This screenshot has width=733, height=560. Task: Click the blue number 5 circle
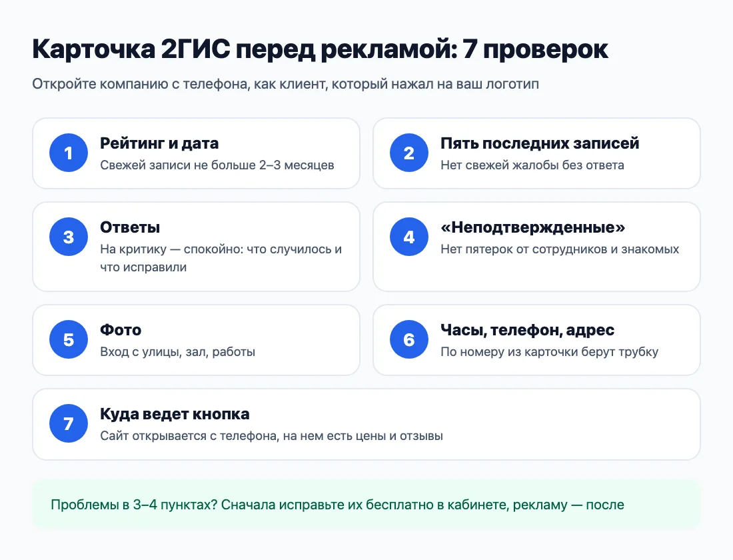click(x=68, y=339)
